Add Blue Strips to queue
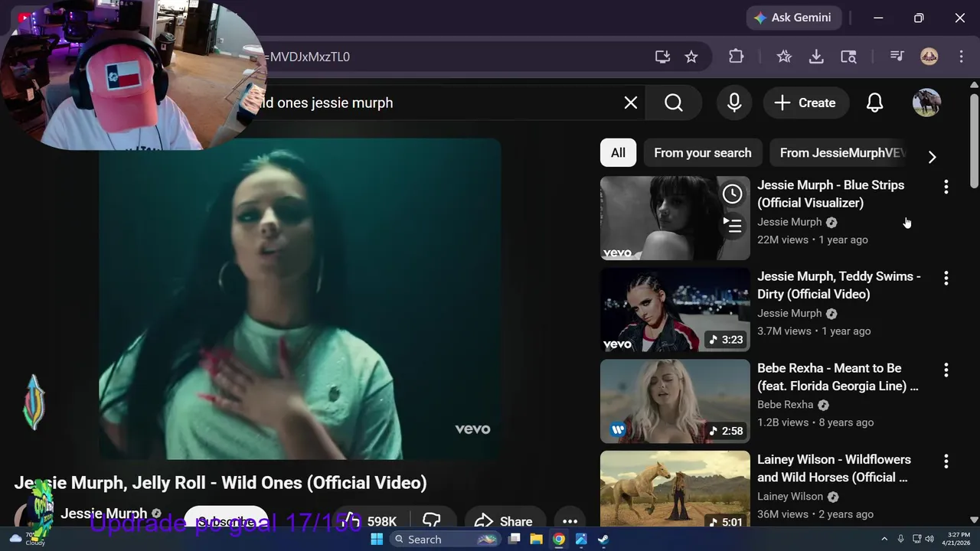 733,226
